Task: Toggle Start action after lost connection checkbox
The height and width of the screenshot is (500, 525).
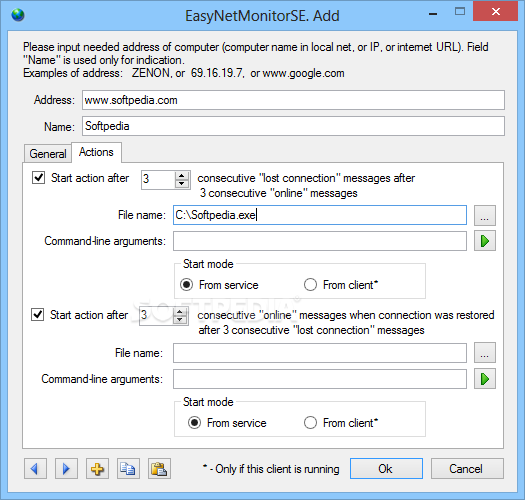Action: [39, 177]
